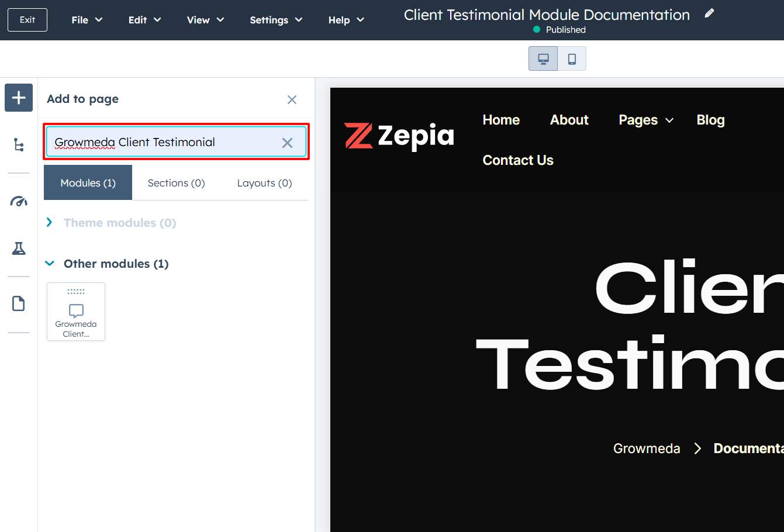This screenshot has height=532, width=784.
Task: Expand Theme modules section
Action: point(50,223)
